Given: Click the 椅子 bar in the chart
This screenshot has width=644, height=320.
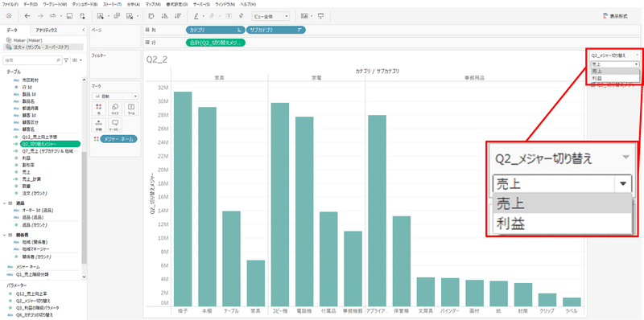Looking at the screenshot, I should point(183,199).
